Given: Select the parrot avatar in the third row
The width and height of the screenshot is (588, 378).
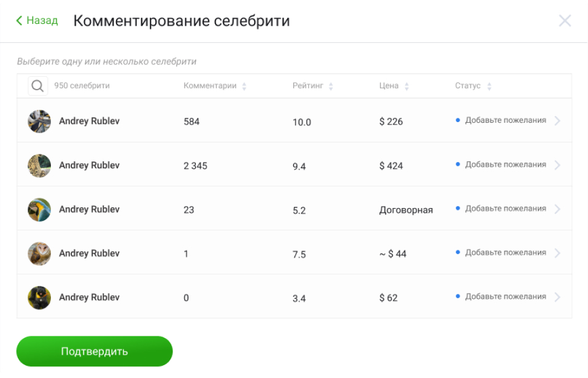Looking at the screenshot, I should 39,210.
